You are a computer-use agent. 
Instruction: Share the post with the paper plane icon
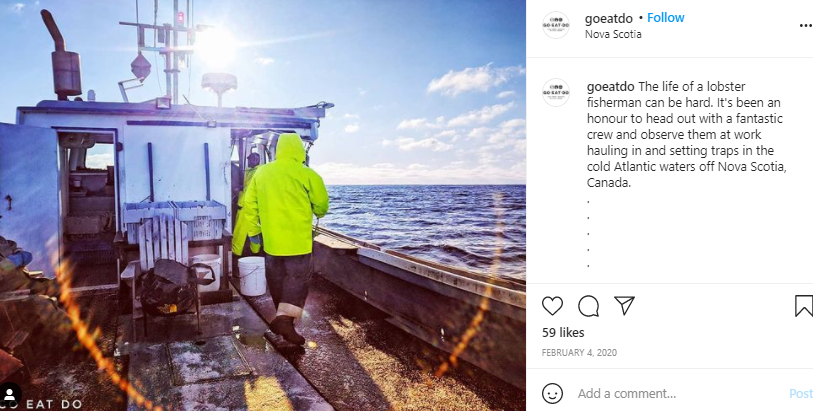pyautogui.click(x=624, y=306)
